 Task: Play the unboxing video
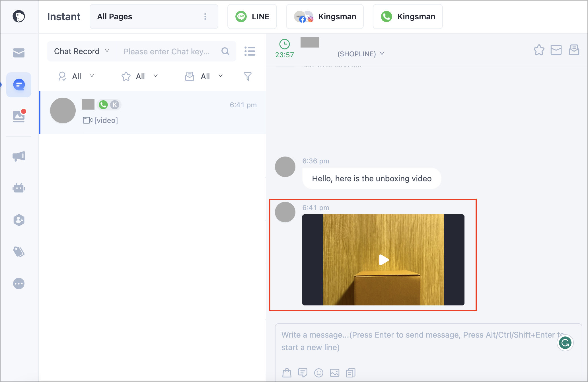384,260
